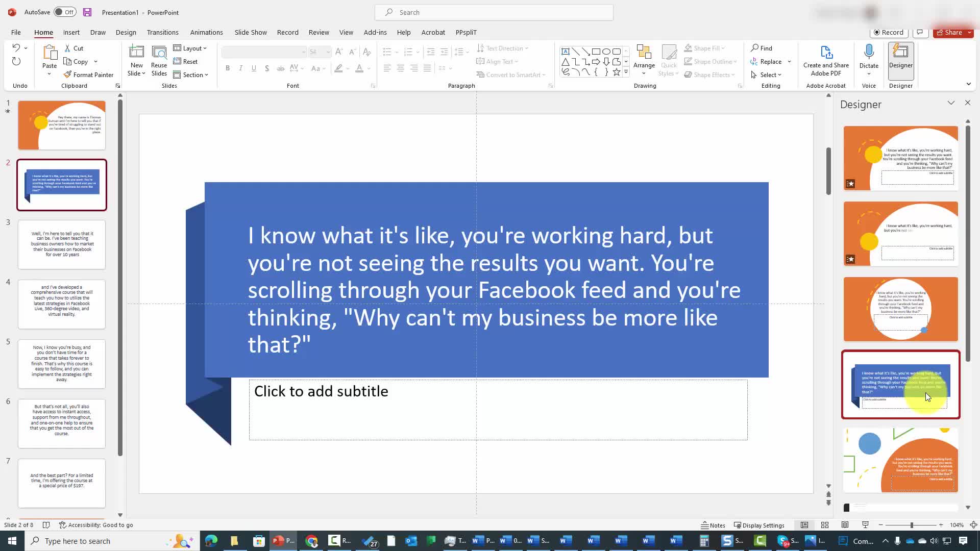Click the Undo arrow icon
980x551 pixels.
[x=16, y=48]
